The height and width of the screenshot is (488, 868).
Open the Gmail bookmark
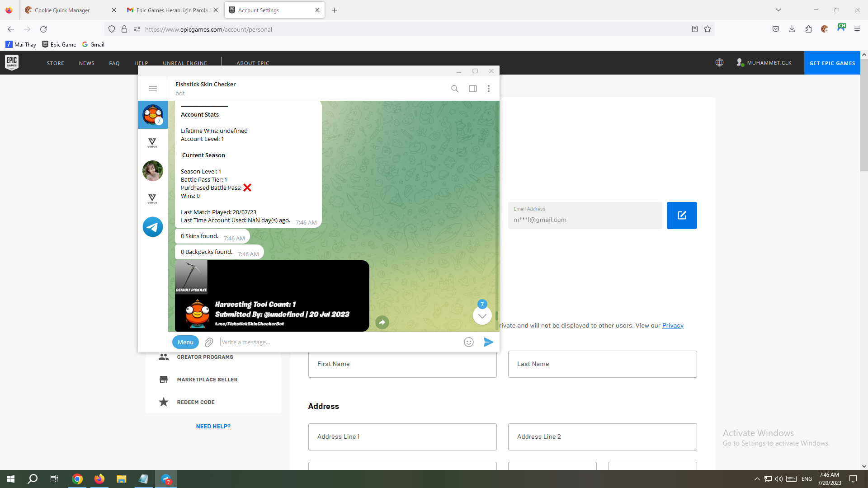(x=94, y=44)
